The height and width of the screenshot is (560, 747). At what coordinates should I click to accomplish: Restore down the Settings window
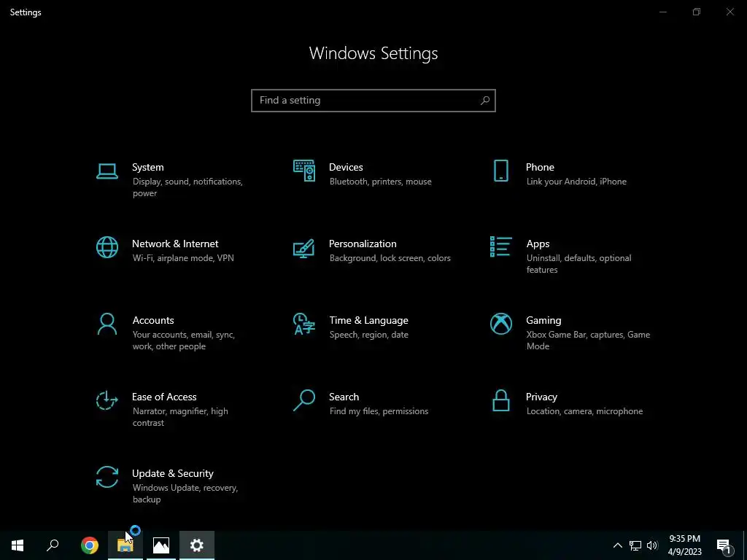[697, 12]
